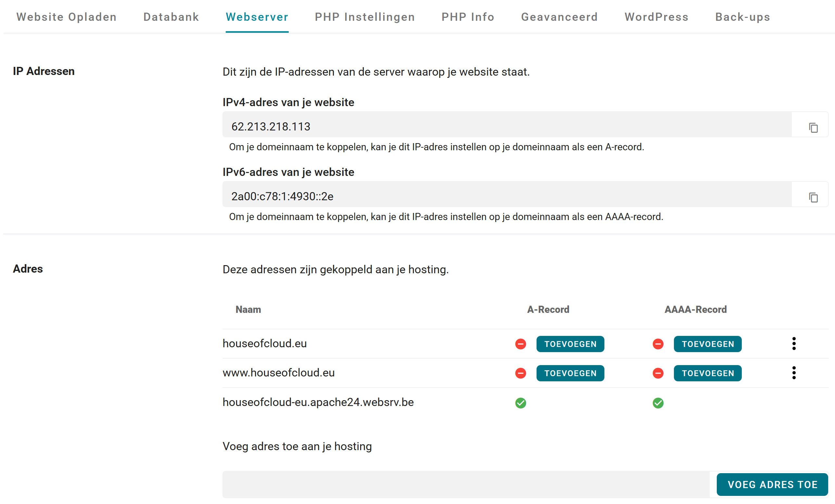835x504 pixels.
Task: Add AAAA-Record for houseofcloud.eu via Toevoegen
Action: pos(708,344)
